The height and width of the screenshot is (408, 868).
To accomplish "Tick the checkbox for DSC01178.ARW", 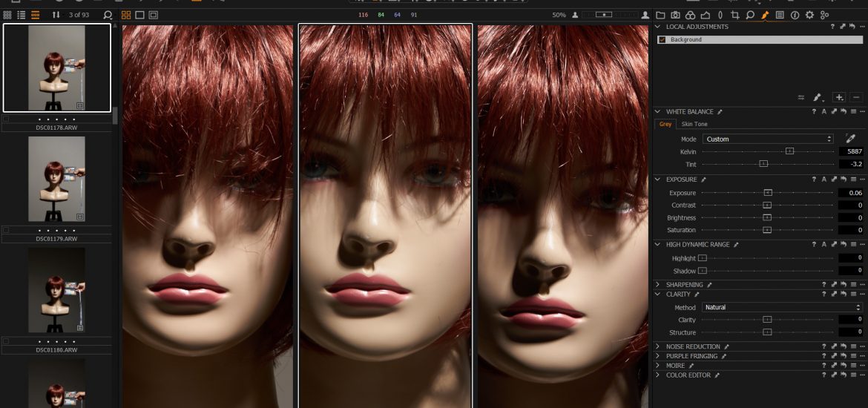I will coord(5,119).
